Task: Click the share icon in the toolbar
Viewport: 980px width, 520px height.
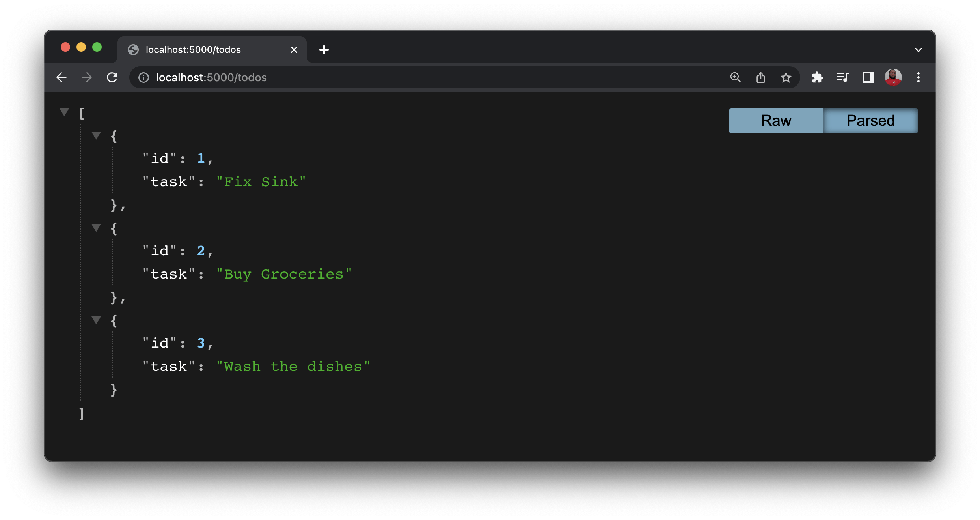Action: tap(760, 77)
